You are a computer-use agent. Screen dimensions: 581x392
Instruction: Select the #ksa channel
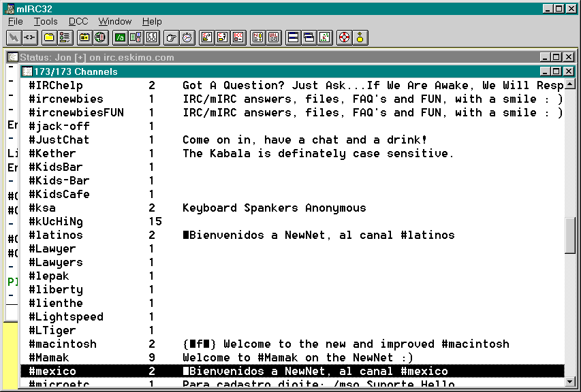click(292, 208)
